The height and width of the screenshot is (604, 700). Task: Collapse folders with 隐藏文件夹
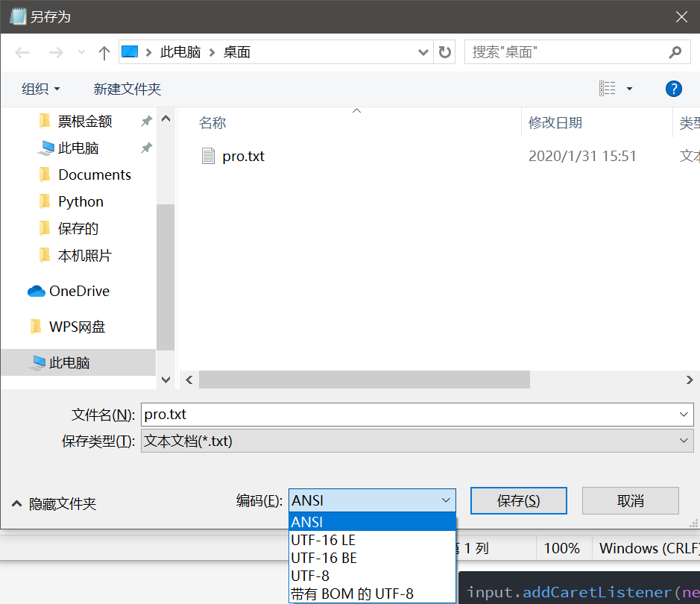pos(54,504)
